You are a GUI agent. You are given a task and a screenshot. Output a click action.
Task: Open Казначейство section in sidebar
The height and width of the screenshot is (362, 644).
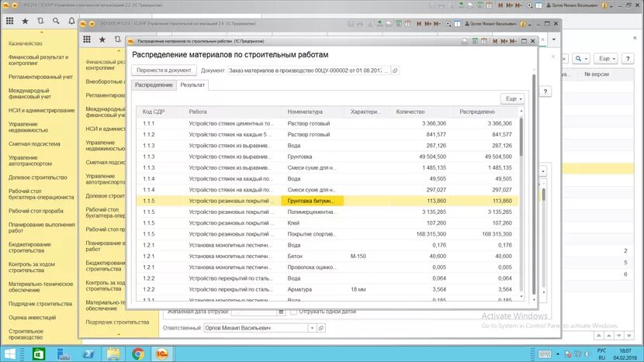[26, 43]
